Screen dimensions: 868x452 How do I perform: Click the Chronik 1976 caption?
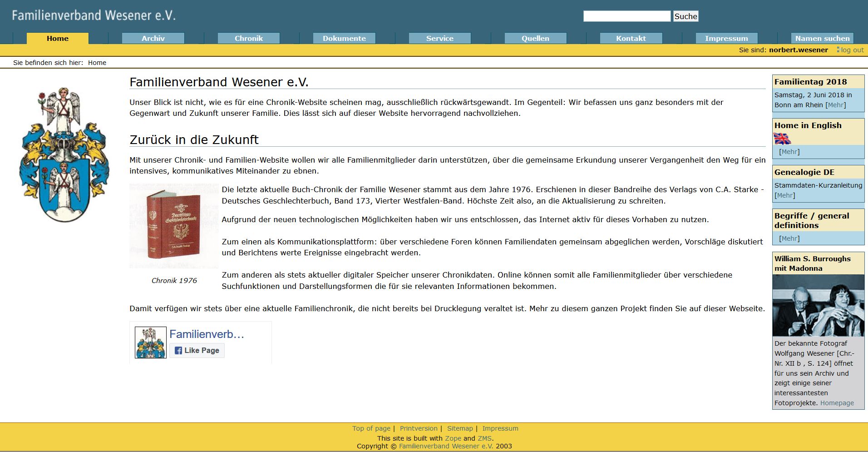point(174,281)
